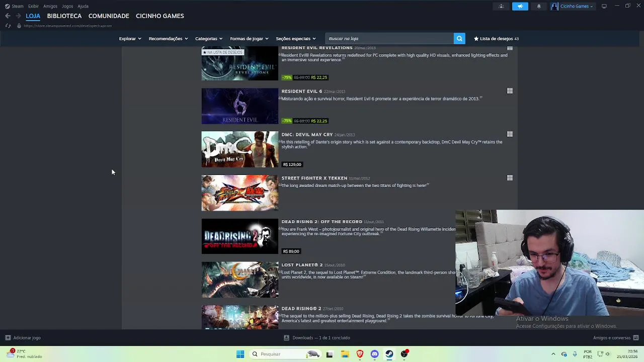Expand the Cicinho Games account dropdown
This screenshot has height=362, width=644.
(577, 6)
